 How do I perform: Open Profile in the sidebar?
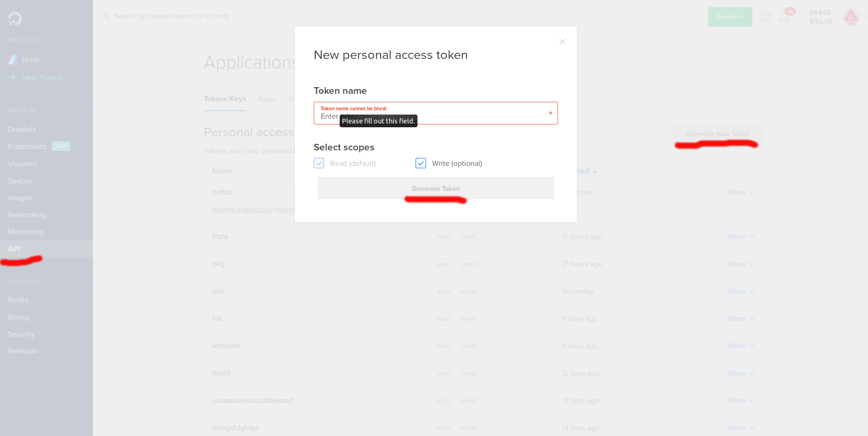[x=18, y=300]
